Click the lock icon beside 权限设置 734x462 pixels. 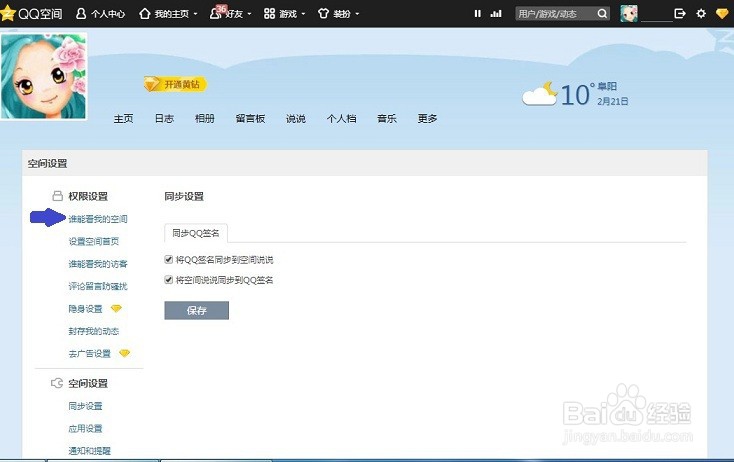pos(57,196)
